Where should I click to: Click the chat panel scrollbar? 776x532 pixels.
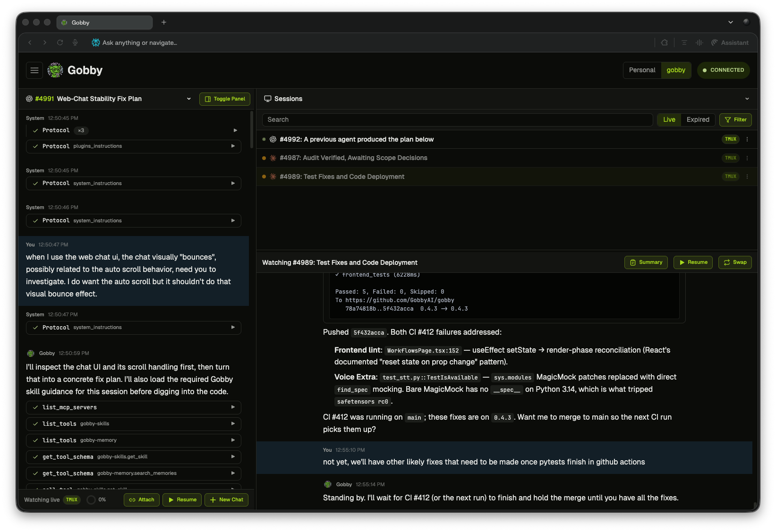(252, 131)
